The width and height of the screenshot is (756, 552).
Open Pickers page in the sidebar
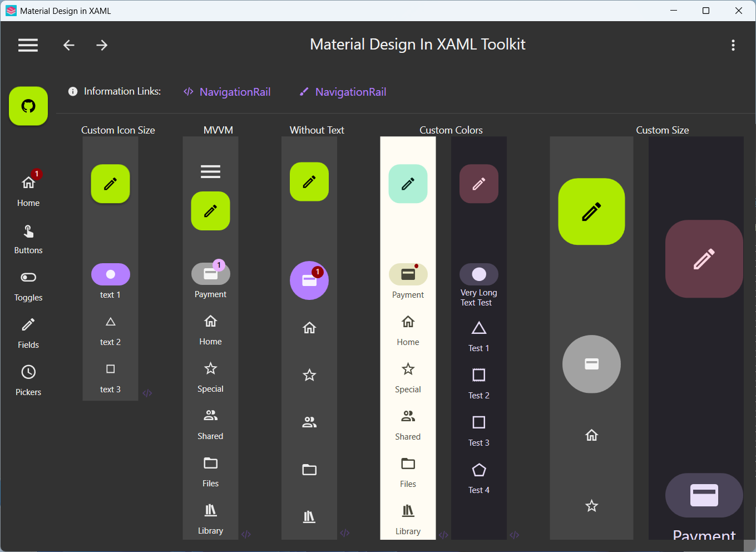[x=28, y=381]
